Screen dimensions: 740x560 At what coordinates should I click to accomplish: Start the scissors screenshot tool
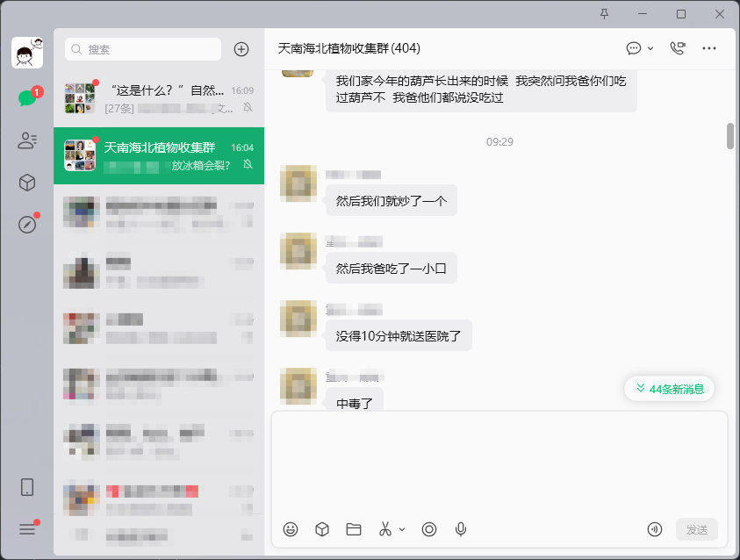(385, 529)
